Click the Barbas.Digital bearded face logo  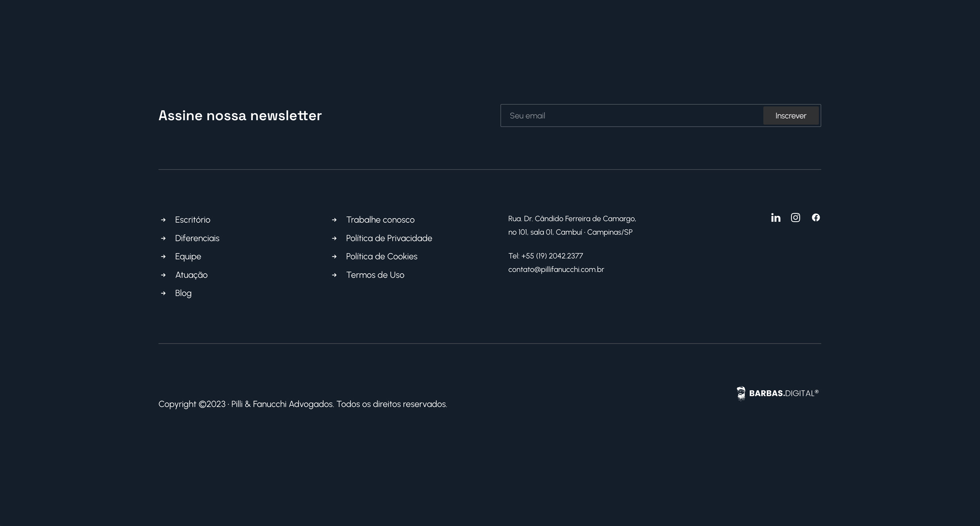click(741, 393)
